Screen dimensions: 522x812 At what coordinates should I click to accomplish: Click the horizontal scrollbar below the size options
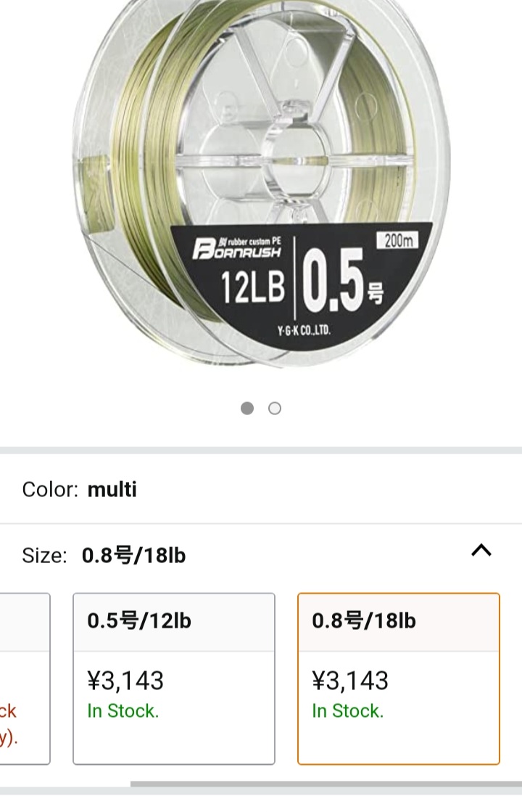tap(326, 784)
